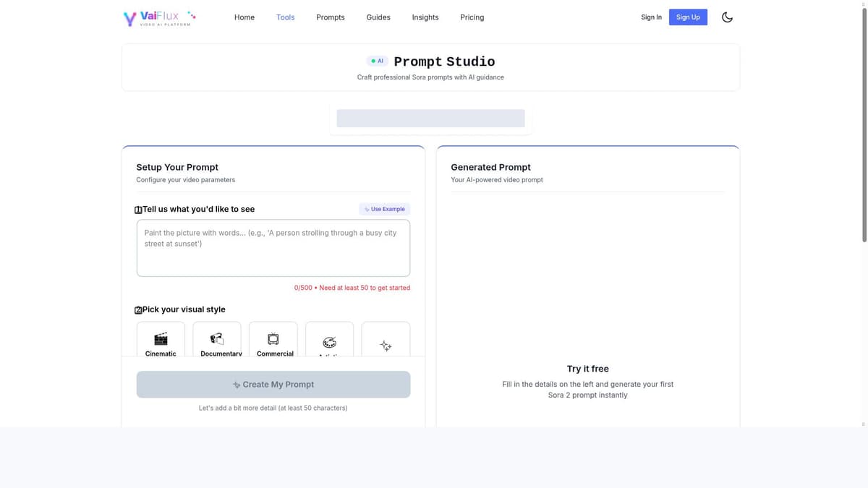
Task: View the Pricing page
Action: (472, 17)
